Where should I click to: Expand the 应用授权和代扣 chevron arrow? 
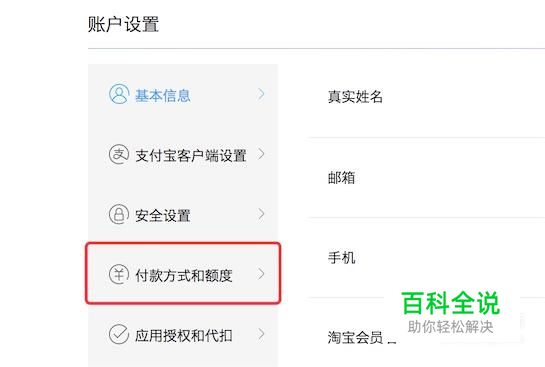261,334
